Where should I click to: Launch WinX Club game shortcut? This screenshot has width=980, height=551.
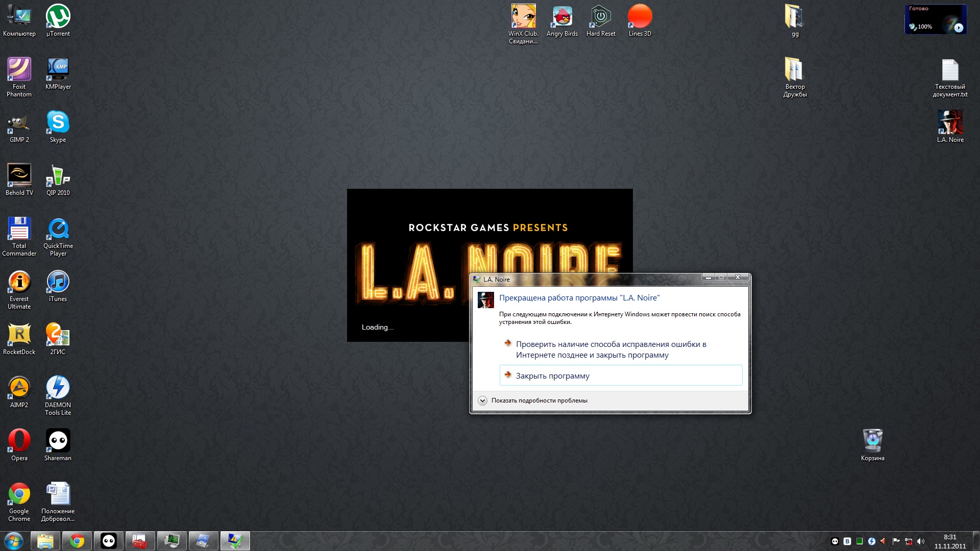pos(524,24)
